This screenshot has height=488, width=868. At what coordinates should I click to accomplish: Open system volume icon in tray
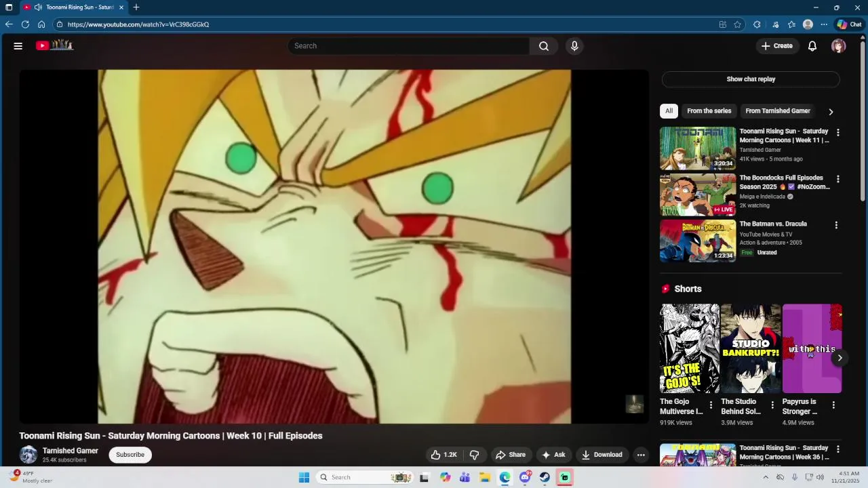pos(821,477)
